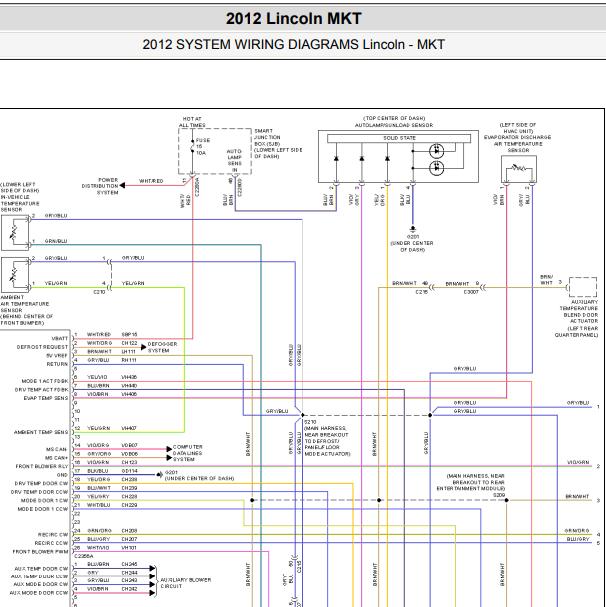
Task: Click the GND pin label
Action: point(62,475)
